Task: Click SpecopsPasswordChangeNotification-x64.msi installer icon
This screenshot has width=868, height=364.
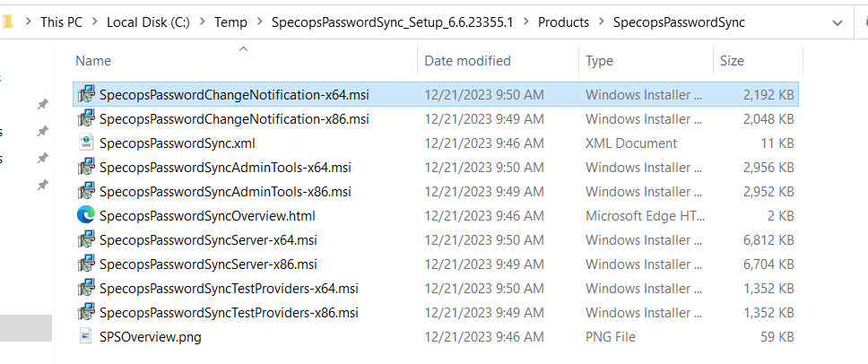Action: coord(86,95)
